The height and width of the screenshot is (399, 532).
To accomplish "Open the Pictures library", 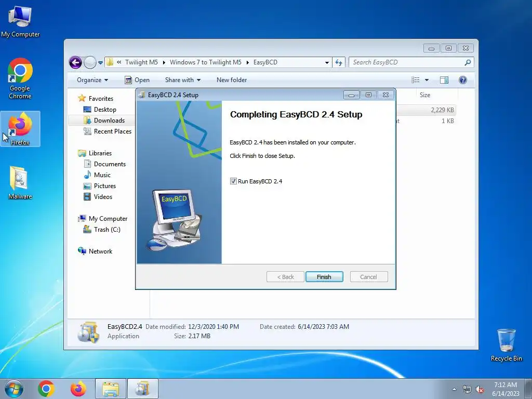I will [105, 186].
